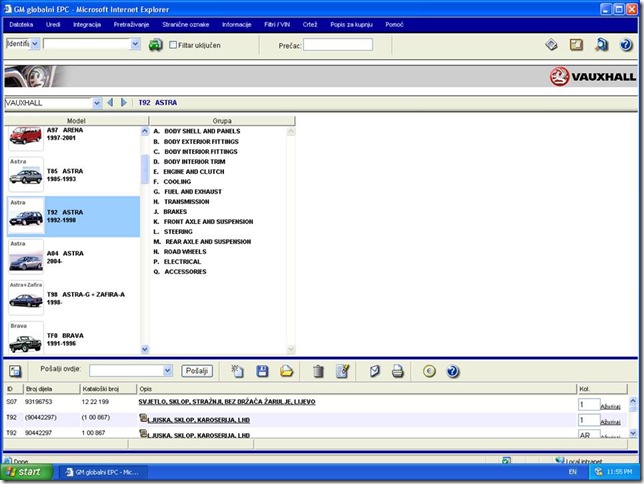
Task: Save shopping list with floppy disk icon
Action: coord(262,371)
